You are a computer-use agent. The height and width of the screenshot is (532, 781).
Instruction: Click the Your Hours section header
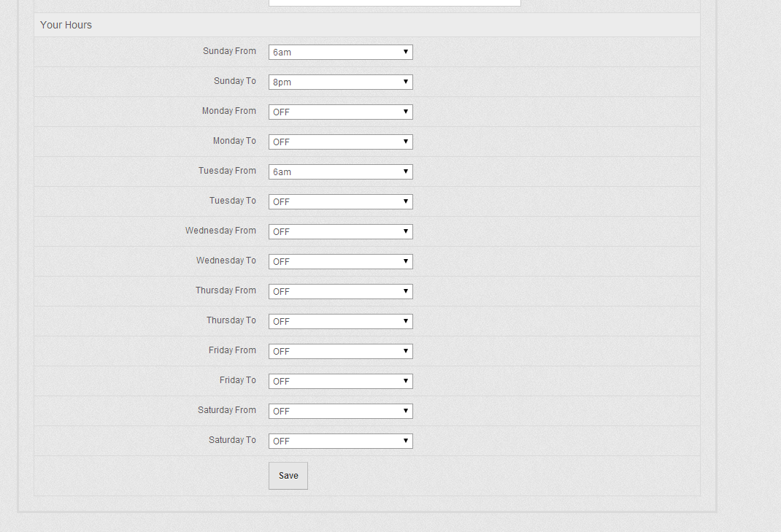[x=66, y=25]
